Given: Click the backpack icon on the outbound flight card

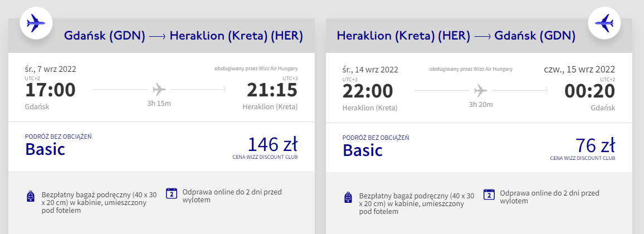Looking at the screenshot, I should pyautogui.click(x=31, y=197).
